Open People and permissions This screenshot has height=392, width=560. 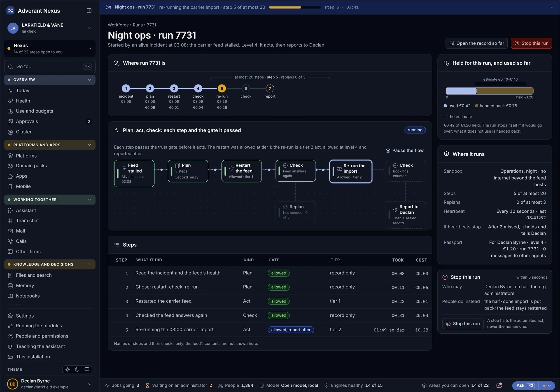coord(50,336)
